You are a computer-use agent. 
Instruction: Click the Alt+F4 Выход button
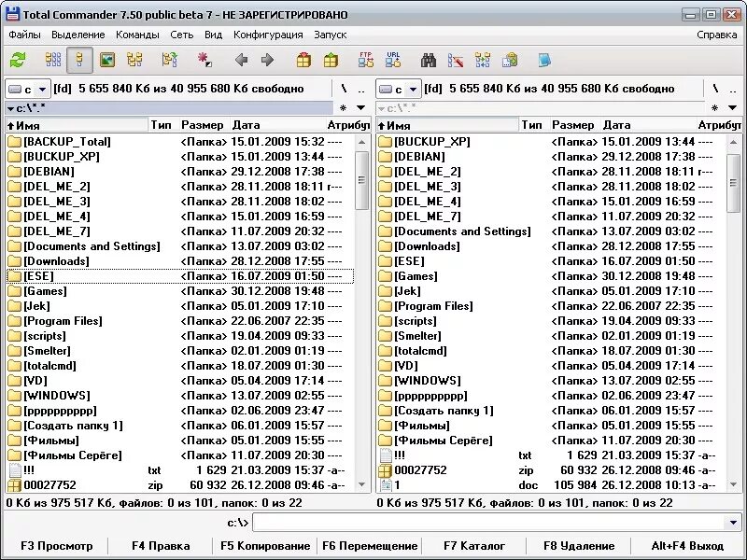687,546
